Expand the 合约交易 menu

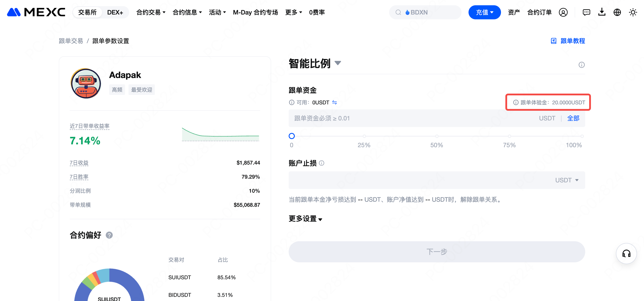(x=150, y=12)
